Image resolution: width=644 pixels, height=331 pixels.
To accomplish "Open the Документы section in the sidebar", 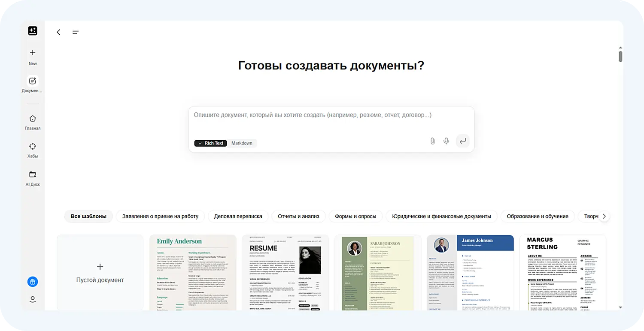I will click(x=32, y=84).
